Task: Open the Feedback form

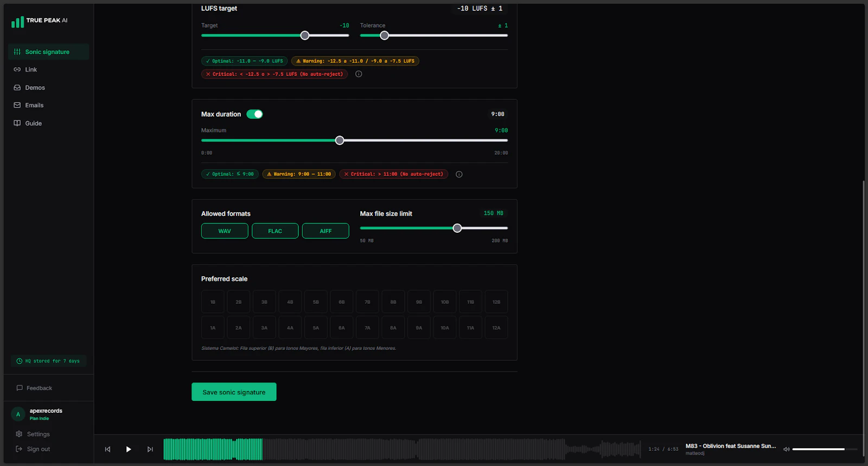Action: click(x=34, y=388)
